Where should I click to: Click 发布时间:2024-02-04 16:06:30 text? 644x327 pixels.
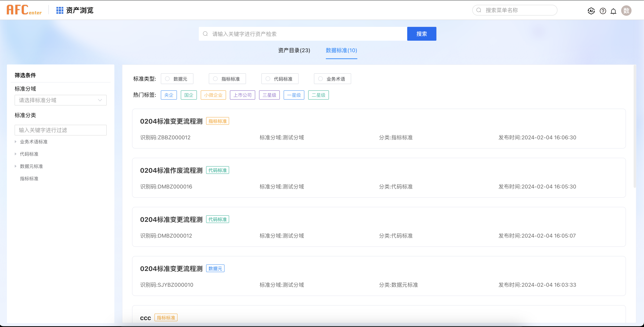click(x=537, y=138)
